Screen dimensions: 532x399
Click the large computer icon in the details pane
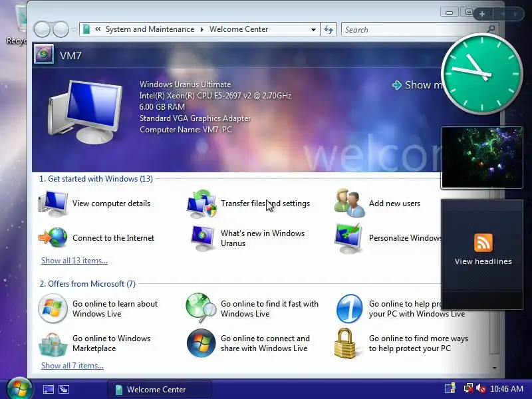[85, 112]
